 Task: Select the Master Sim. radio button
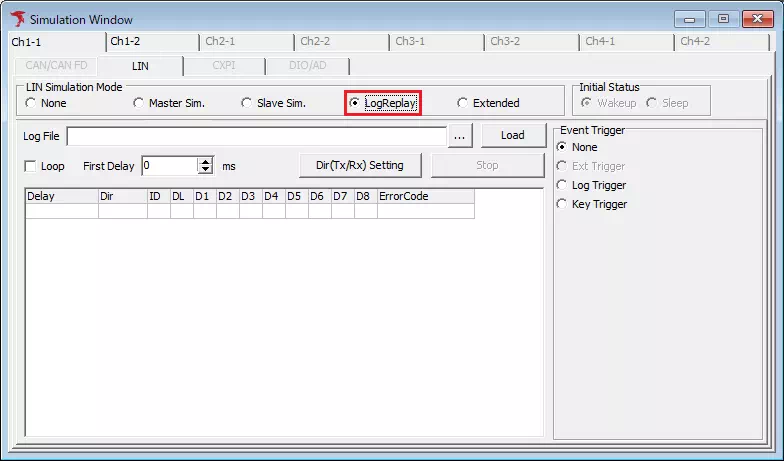point(139,103)
